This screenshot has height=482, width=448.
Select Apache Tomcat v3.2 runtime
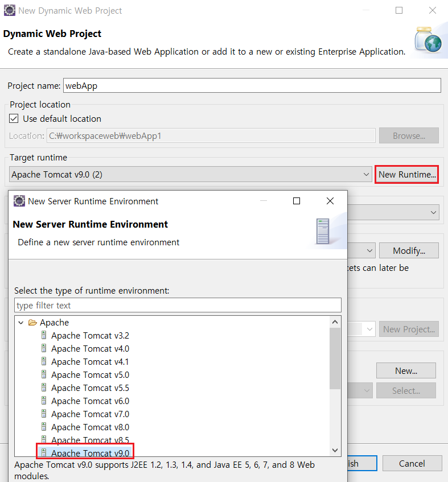(x=90, y=336)
